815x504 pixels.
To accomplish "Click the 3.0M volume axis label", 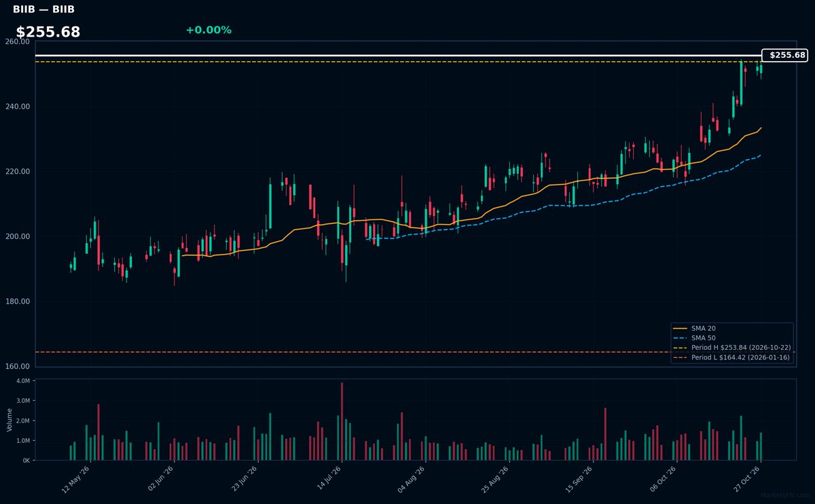I will pos(23,401).
